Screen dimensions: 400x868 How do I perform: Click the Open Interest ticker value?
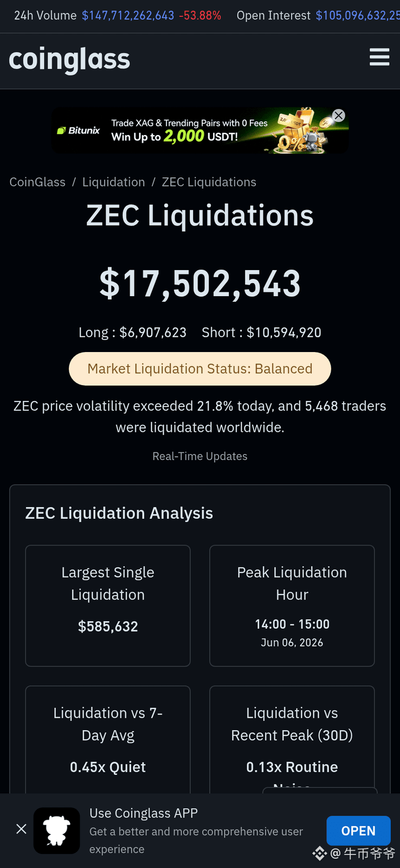[358, 15]
